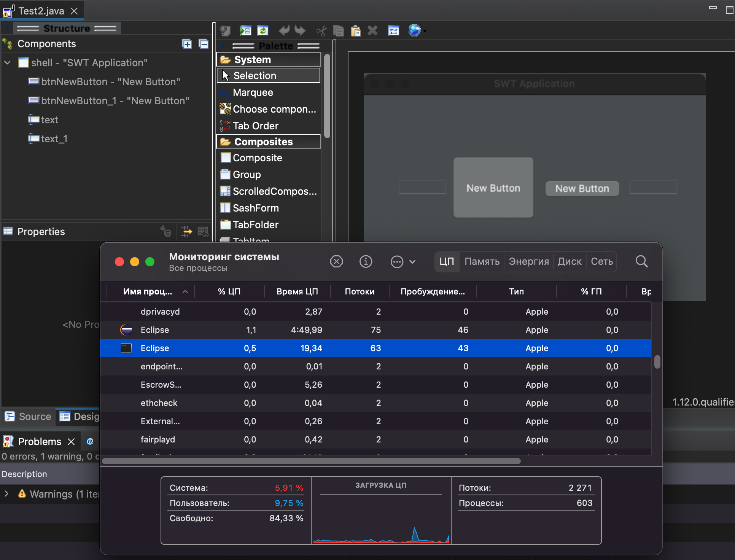The image size is (735, 560).
Task: Switch to the Память tab in System Monitor
Action: click(482, 261)
